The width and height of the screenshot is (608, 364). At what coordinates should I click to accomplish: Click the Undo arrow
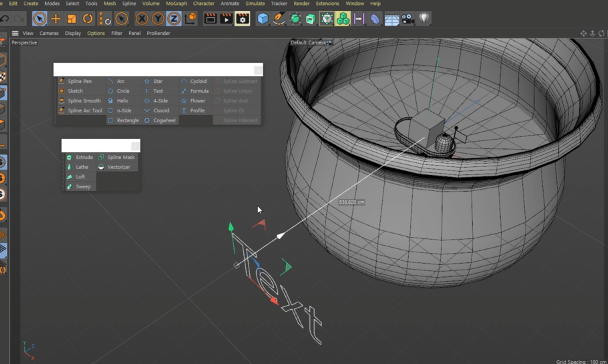click(5, 19)
